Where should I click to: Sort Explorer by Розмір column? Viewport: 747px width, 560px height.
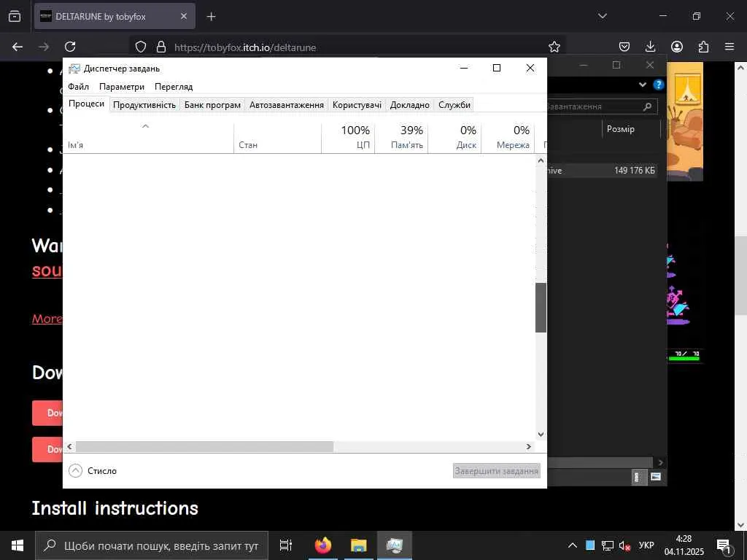631,129
